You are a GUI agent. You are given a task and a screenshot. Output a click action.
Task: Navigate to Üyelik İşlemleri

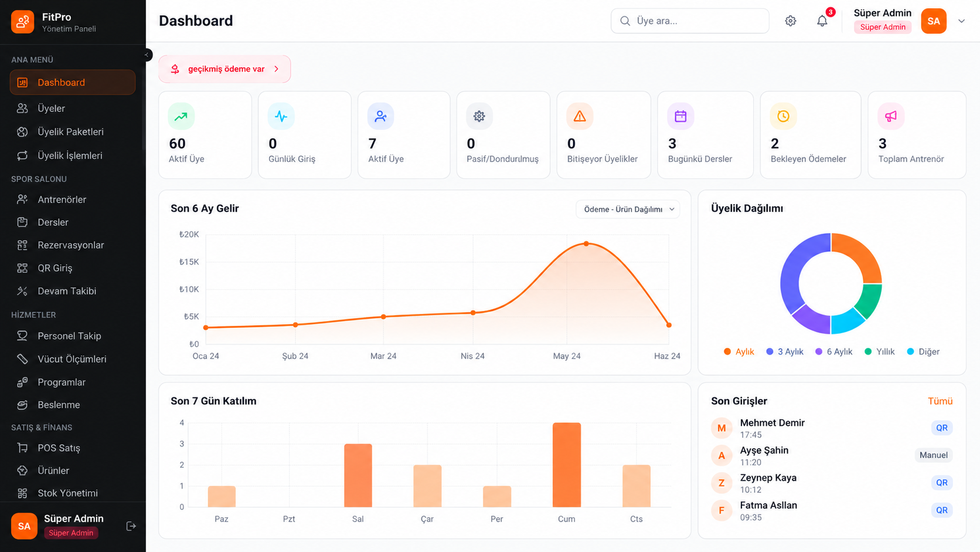point(73,155)
